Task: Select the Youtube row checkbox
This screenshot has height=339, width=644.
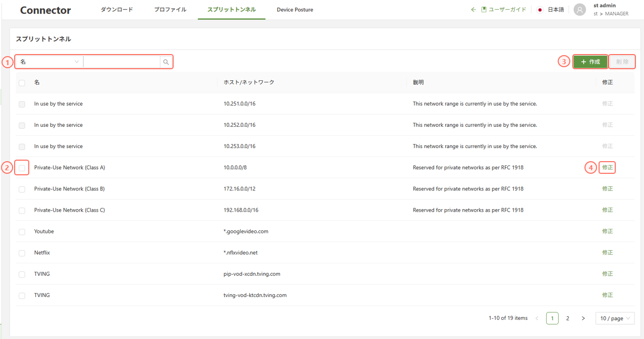Action: point(22,231)
